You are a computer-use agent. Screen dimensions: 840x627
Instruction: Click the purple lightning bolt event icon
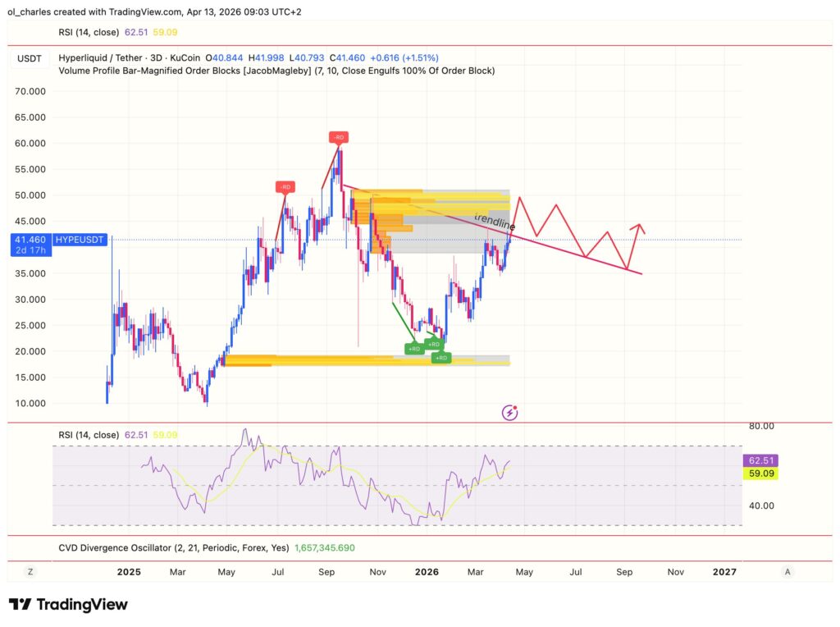click(x=509, y=412)
